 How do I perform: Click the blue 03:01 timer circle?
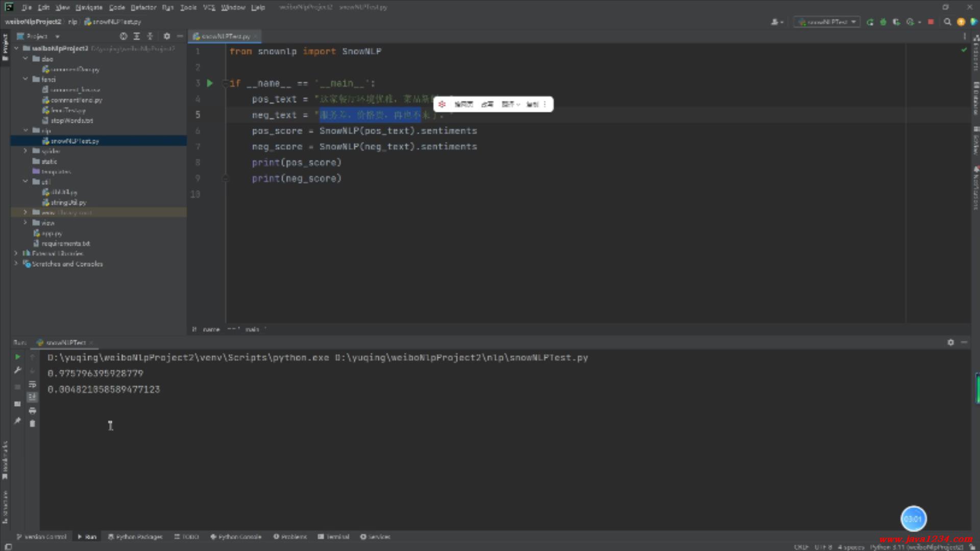click(x=913, y=519)
